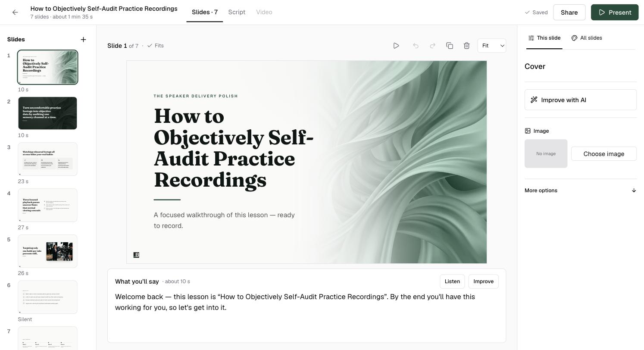The height and width of the screenshot is (350, 644).
Task: Expand the More options section
Action: 581,191
